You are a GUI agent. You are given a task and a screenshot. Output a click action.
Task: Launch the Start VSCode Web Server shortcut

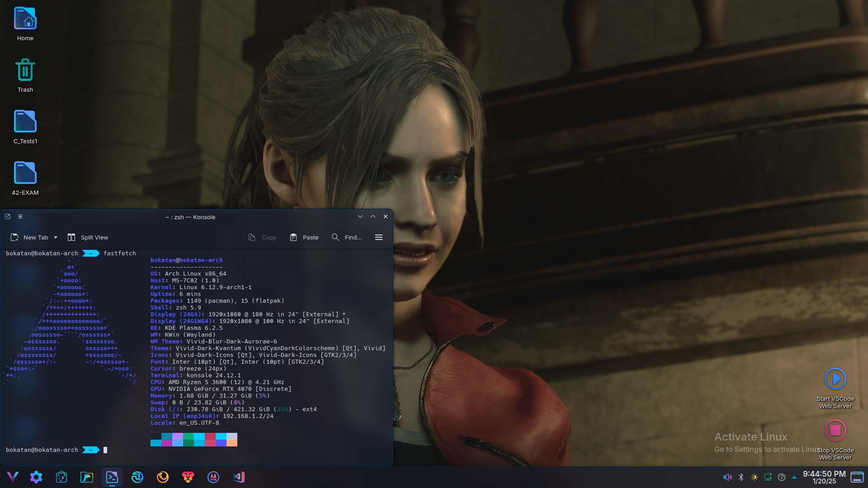pyautogui.click(x=835, y=388)
